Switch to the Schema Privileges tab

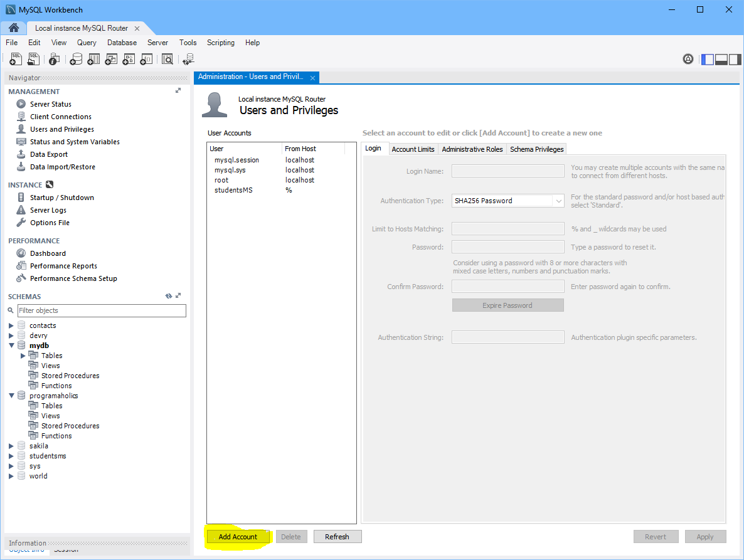(536, 149)
